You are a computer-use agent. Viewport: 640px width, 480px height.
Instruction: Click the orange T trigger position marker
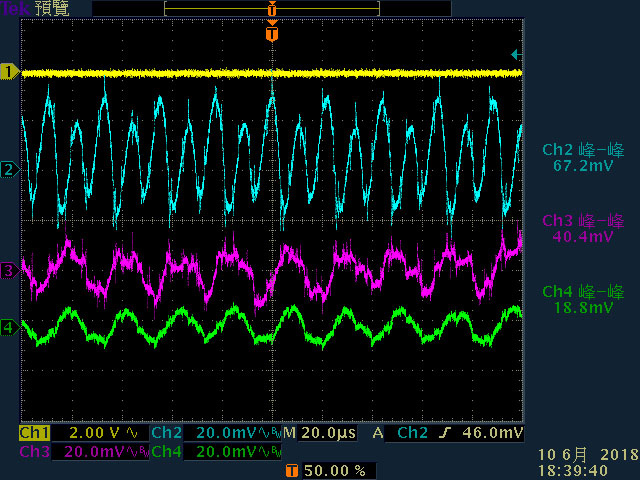pos(272,33)
